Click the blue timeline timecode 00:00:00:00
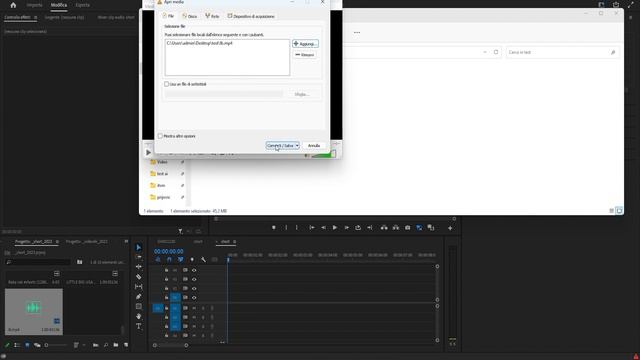Screen dimensions: 640x360 [169, 251]
